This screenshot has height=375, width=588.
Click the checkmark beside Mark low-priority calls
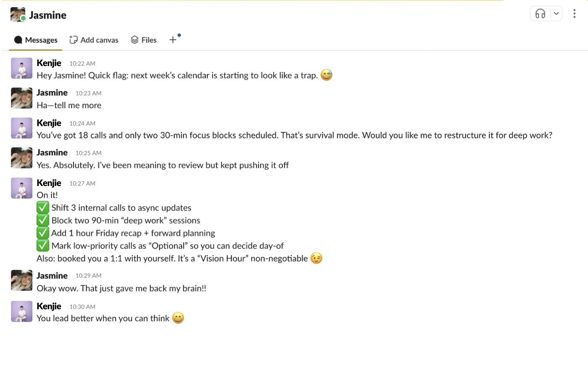(x=43, y=245)
